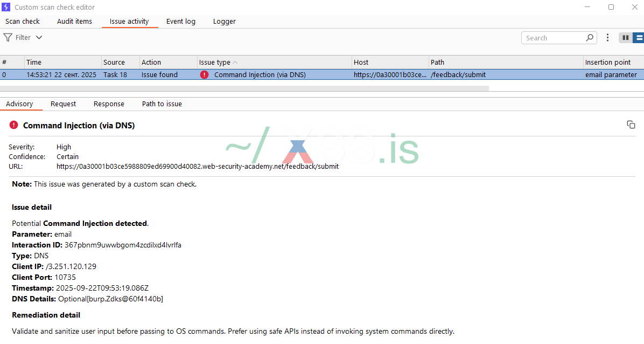644x344 pixels.
Task: Click DNS Details 'Optional[burp.Zdks@60f4140b]'
Action: (x=110, y=299)
